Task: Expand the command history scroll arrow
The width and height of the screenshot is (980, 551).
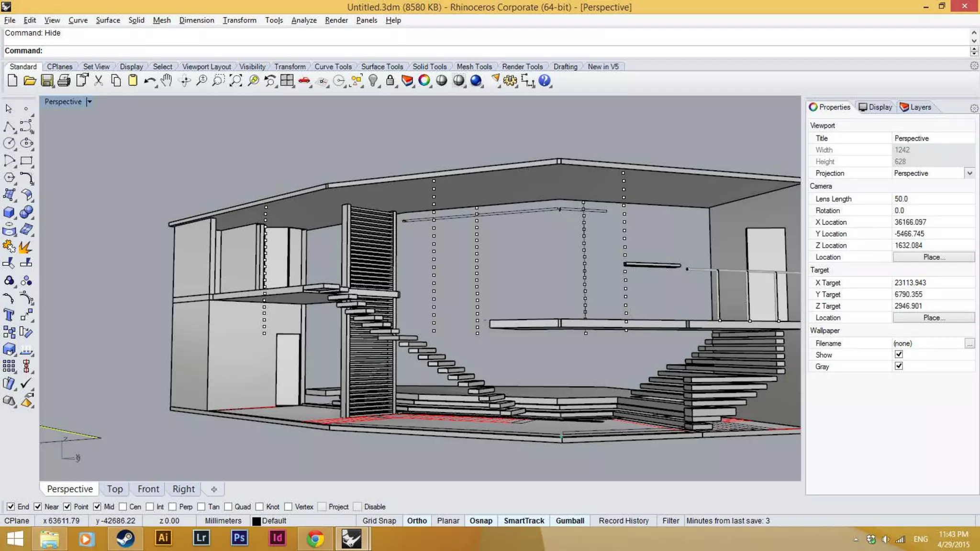Action: 974,33
